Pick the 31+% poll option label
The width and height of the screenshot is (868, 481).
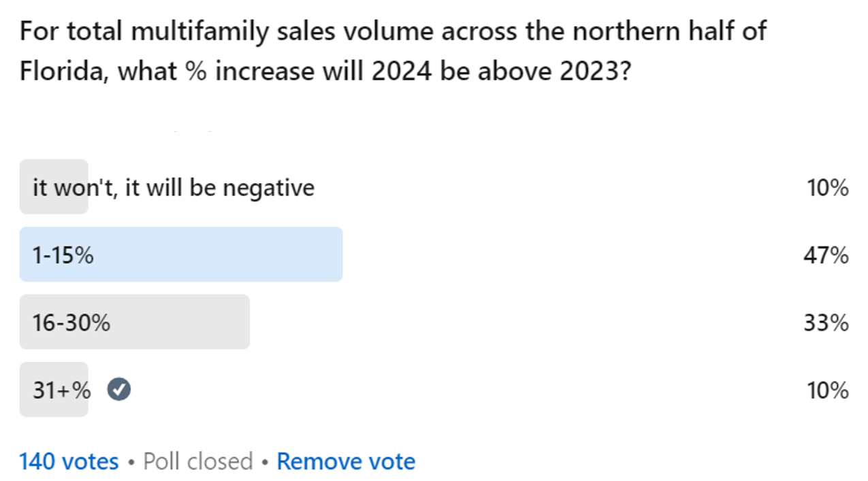coord(61,390)
